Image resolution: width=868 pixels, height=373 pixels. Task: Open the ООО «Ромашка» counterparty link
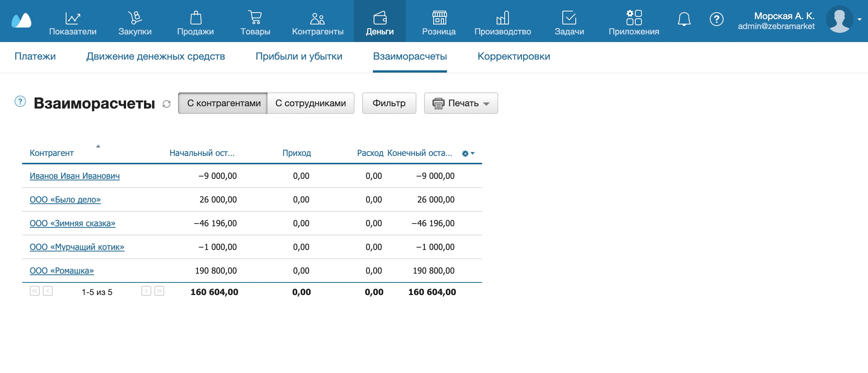coord(62,270)
